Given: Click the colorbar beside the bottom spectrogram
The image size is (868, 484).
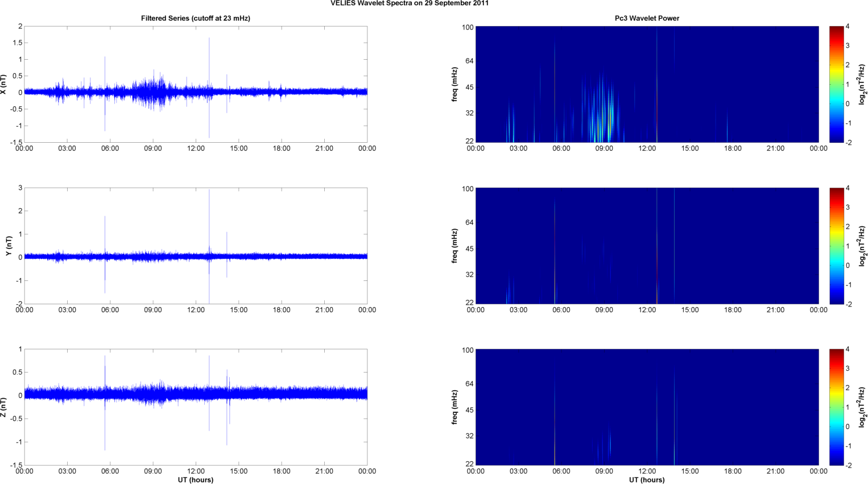Looking at the screenshot, I should [836, 407].
